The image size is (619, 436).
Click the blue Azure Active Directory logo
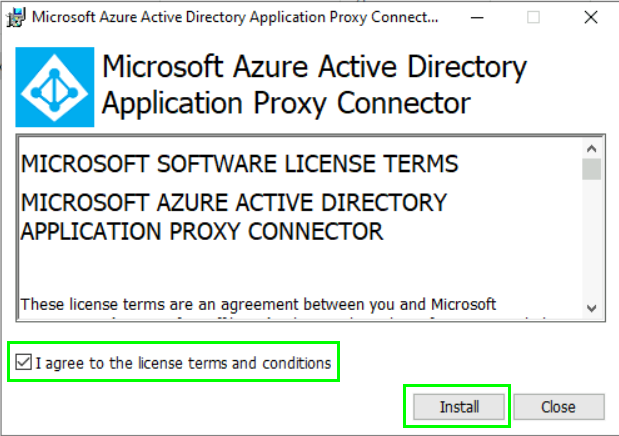pos(55,88)
